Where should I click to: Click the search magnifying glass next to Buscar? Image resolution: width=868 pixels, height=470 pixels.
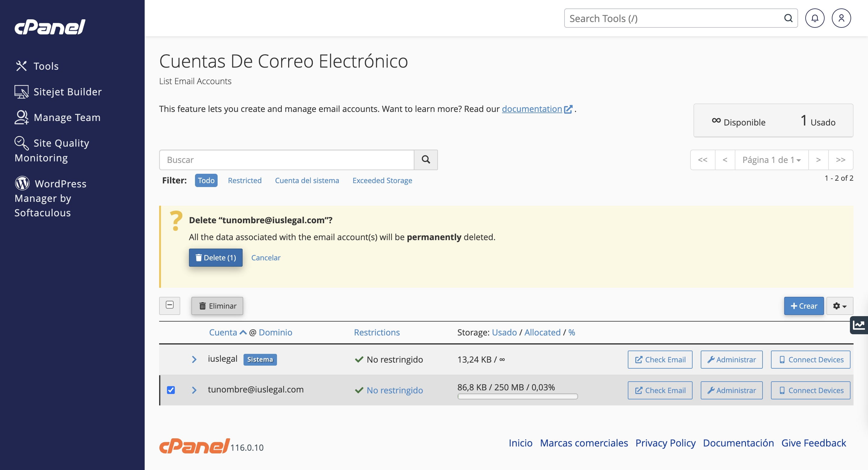point(426,160)
